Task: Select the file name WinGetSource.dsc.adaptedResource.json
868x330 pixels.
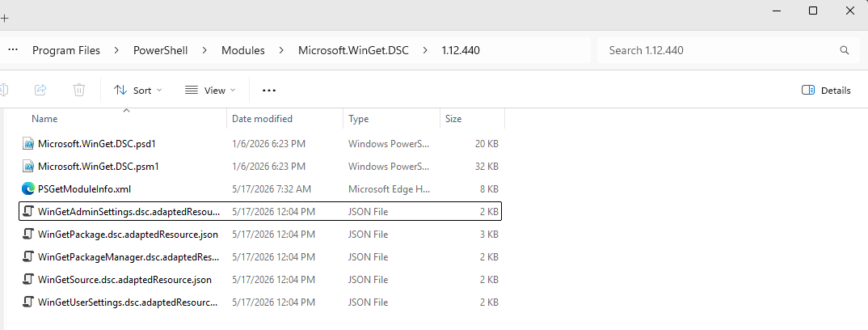Action: [x=124, y=280]
